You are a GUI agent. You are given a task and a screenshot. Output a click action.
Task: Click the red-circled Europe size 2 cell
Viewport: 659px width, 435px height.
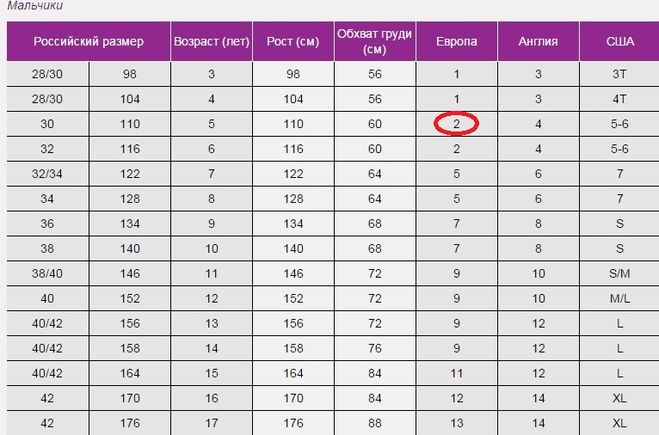click(456, 124)
